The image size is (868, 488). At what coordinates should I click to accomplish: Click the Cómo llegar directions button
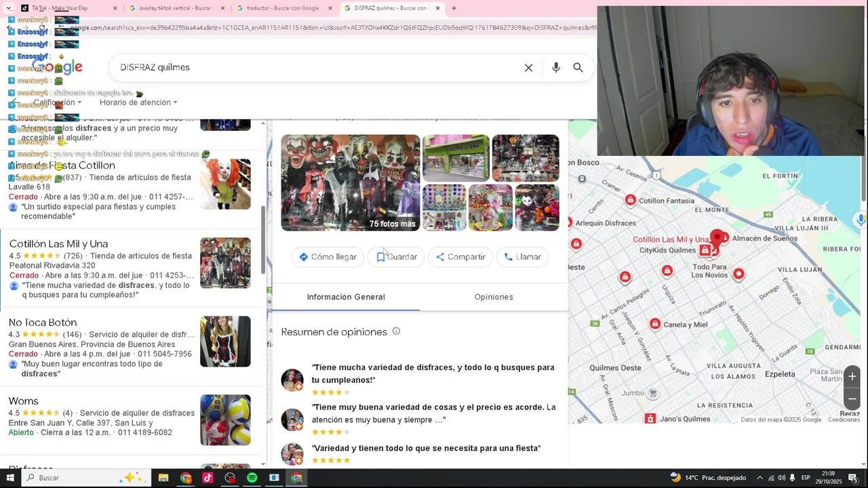coord(328,257)
